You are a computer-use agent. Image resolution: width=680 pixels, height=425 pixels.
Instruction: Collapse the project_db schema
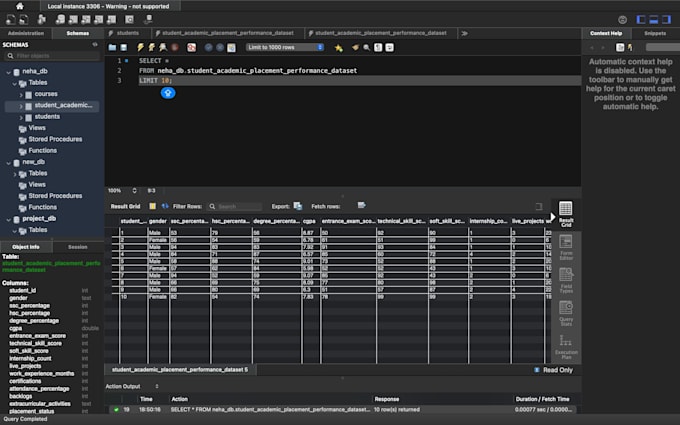pos(8,219)
